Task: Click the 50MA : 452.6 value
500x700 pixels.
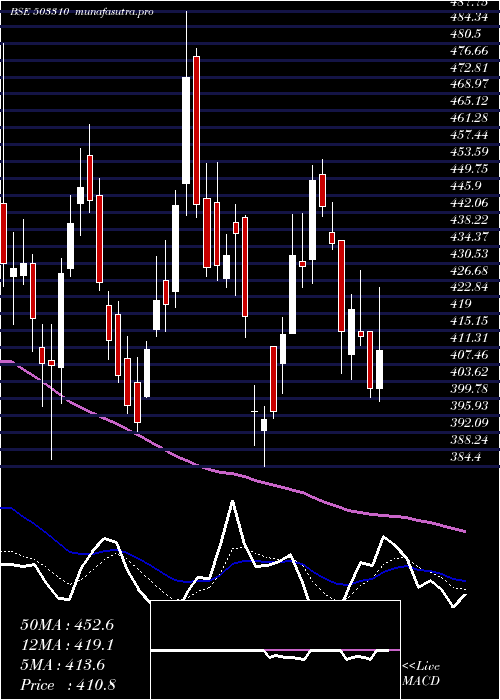Action: (x=67, y=625)
